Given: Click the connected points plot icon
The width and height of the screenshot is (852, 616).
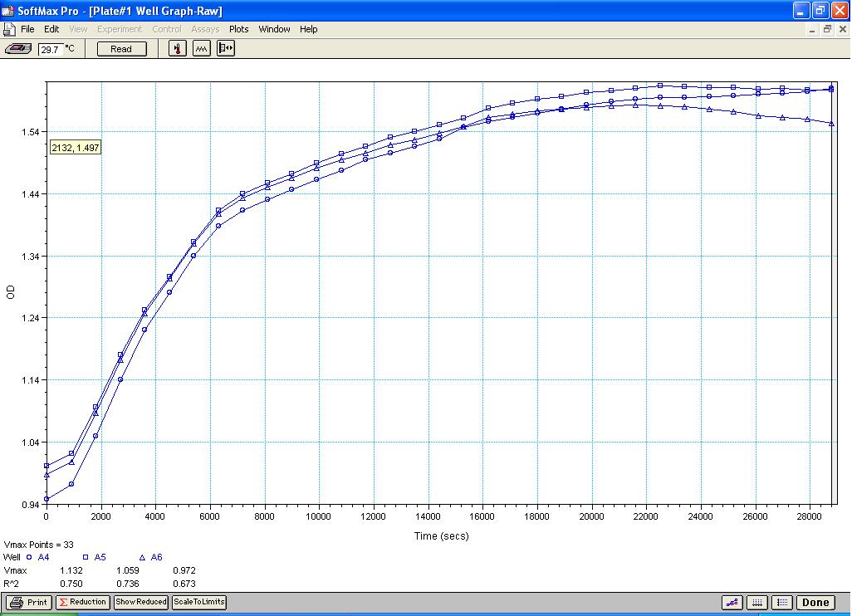Looking at the screenshot, I should point(732,603).
